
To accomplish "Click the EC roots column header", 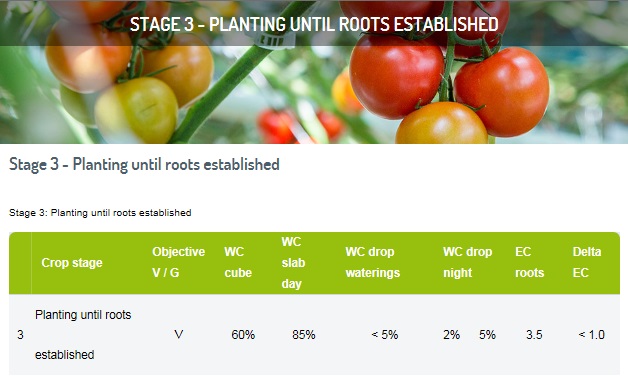I will [529, 262].
